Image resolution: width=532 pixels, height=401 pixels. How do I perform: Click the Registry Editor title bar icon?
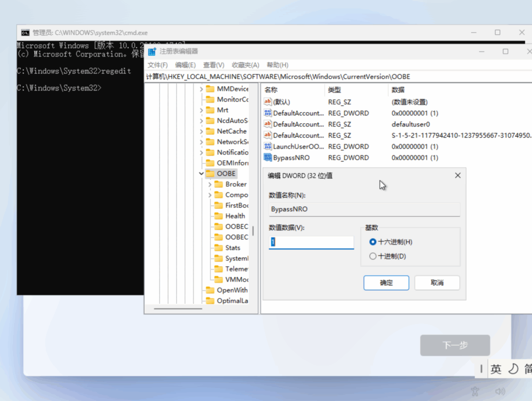[x=152, y=51]
